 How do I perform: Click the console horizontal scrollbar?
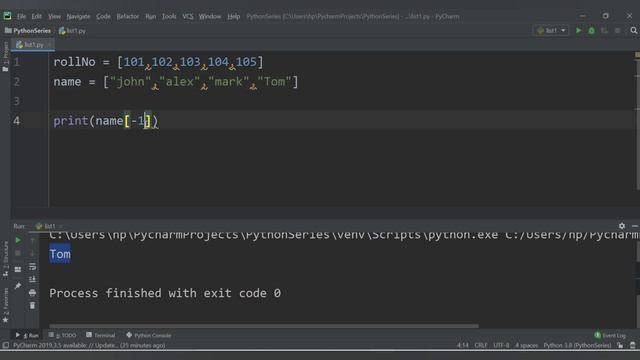pyautogui.click(x=264, y=326)
